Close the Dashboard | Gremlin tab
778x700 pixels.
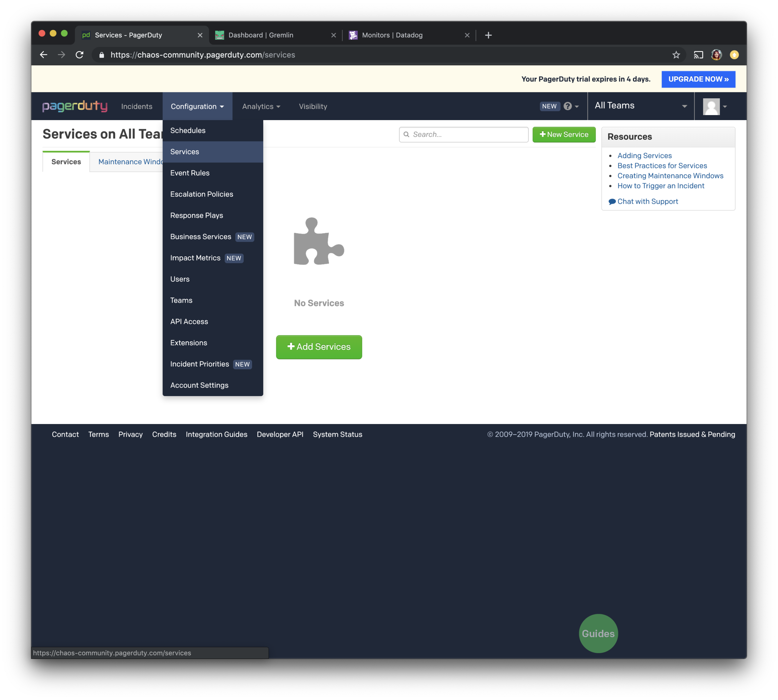point(334,35)
